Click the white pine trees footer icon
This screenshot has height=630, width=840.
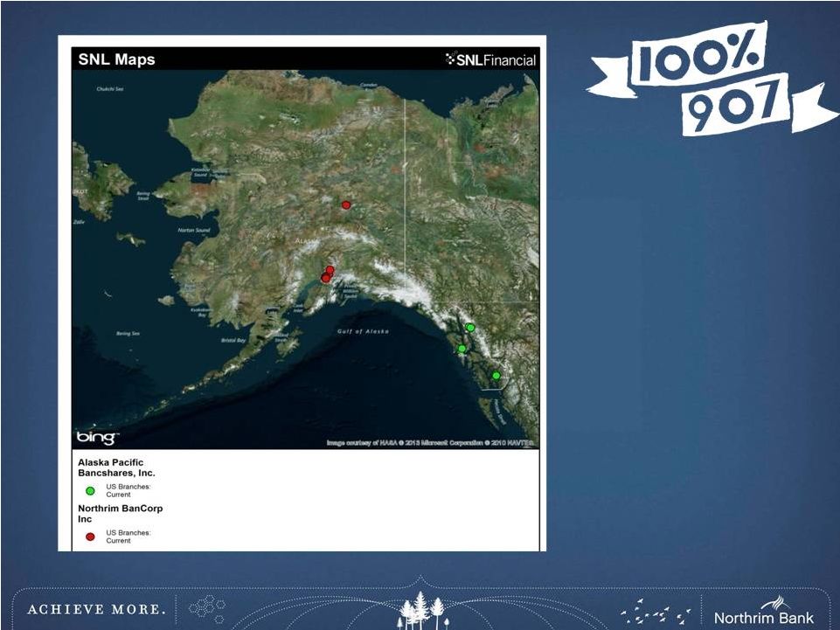[421, 609]
